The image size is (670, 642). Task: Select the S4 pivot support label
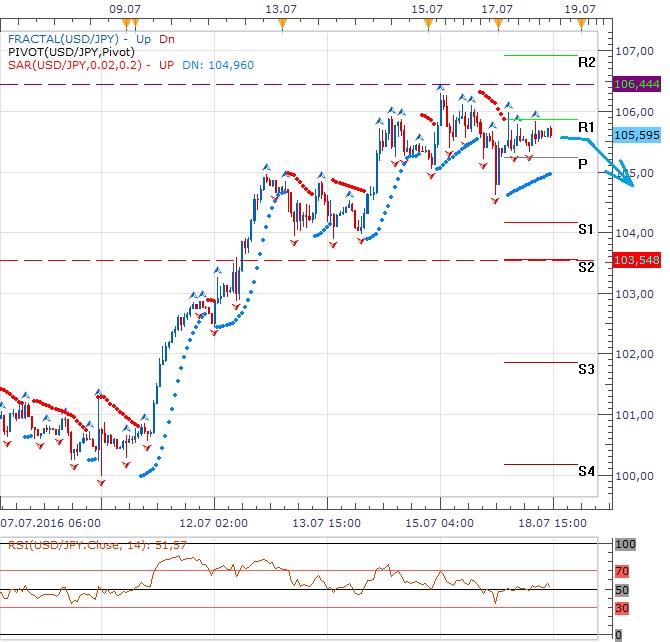587,471
